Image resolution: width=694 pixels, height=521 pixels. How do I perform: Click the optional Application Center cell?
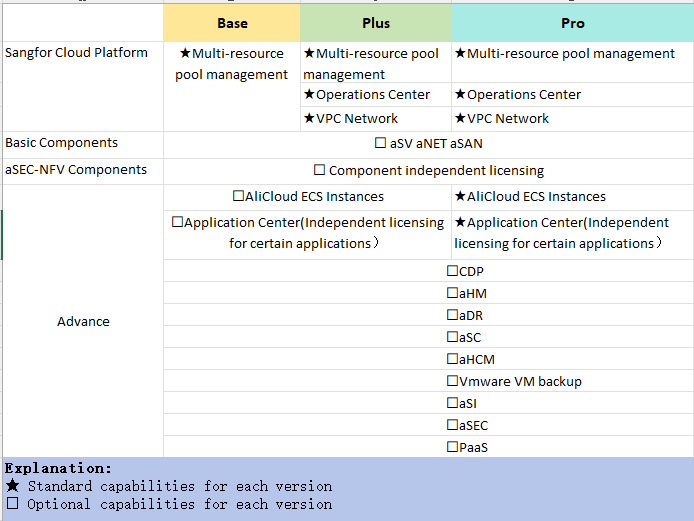(308, 235)
